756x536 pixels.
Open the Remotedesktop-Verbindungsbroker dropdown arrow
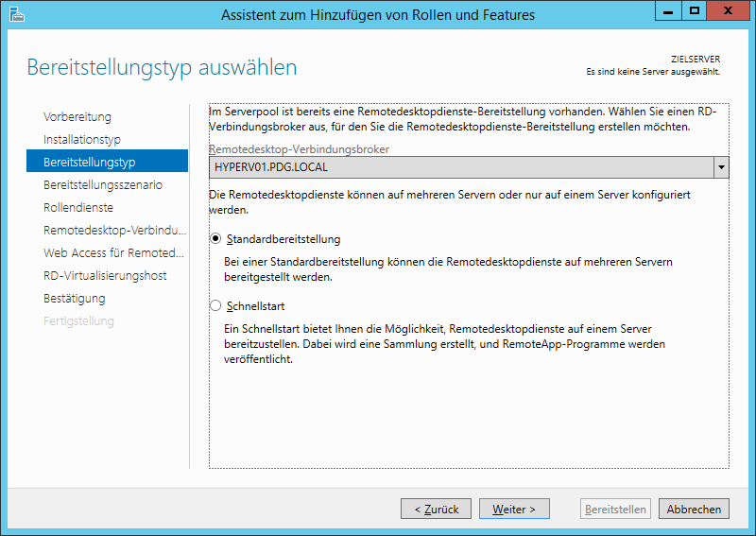coord(721,167)
